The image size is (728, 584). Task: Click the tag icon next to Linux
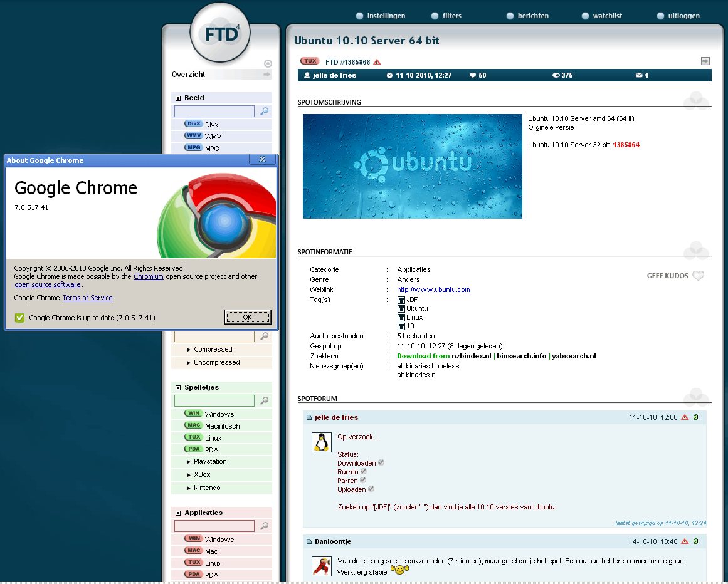[401, 318]
